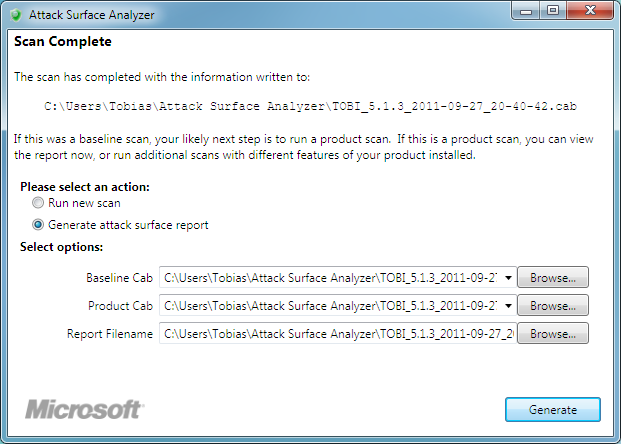Click the 'Baseline Cab' label
621x444 pixels.
pyautogui.click(x=120, y=278)
